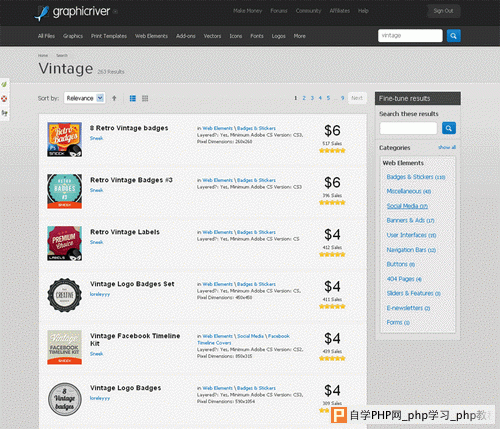Screen dimensions: 500x429
Task: Click author Sneek under Retro Vintage Badges #3
Action: pyautogui.click(x=96, y=190)
